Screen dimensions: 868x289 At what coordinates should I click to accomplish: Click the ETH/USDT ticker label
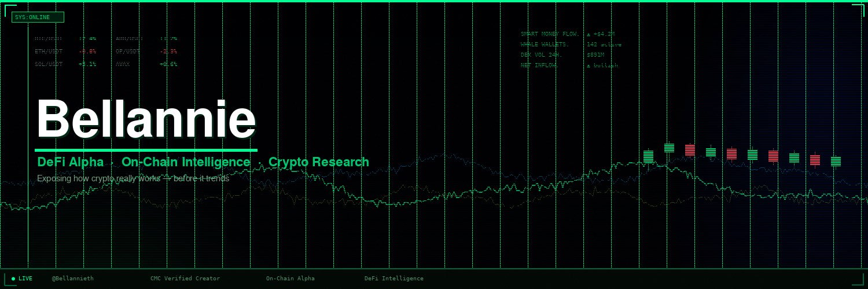click(49, 52)
